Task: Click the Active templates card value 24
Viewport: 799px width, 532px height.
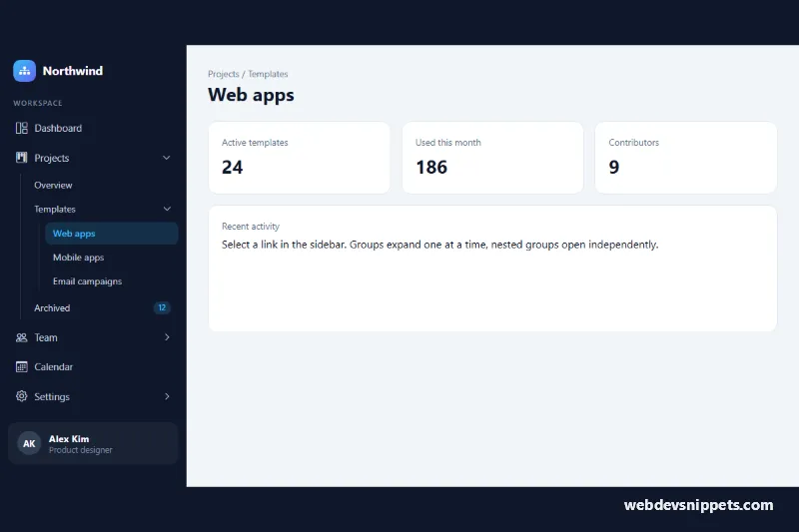Action: tap(233, 167)
